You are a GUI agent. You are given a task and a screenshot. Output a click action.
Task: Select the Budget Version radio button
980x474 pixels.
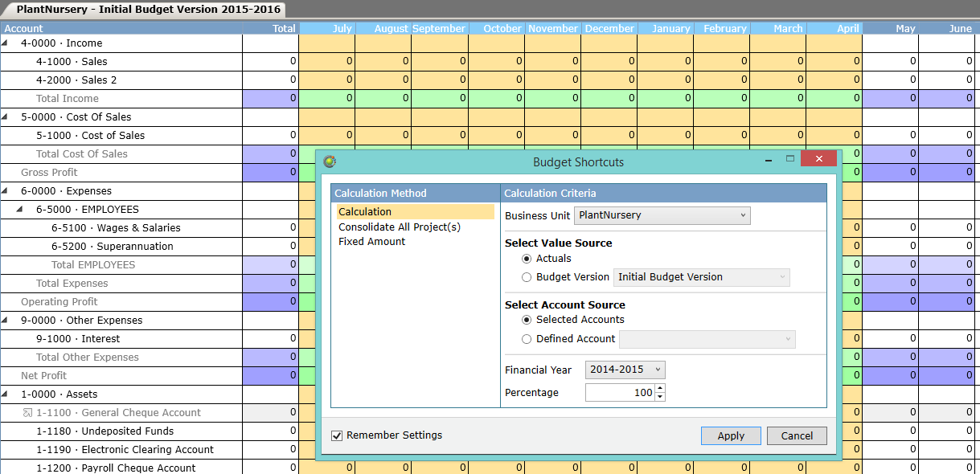tap(527, 276)
